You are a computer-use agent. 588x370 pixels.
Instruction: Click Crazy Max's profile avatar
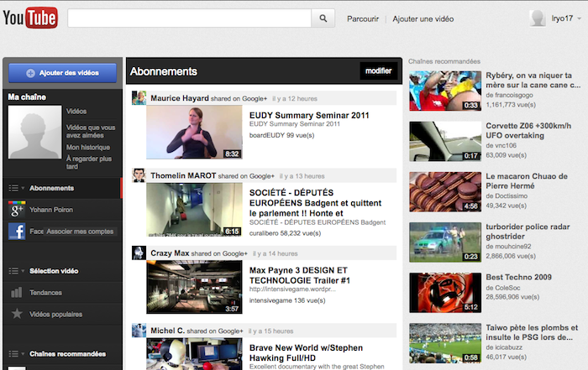[x=139, y=253]
